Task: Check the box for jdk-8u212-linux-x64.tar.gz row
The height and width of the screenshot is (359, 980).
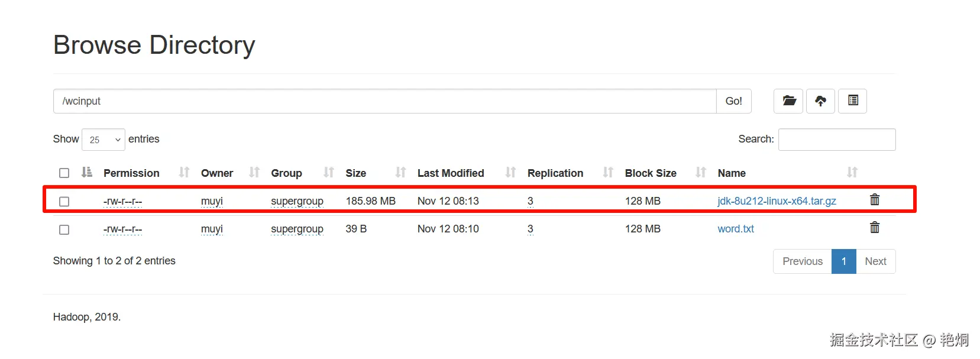Action: [x=64, y=202]
